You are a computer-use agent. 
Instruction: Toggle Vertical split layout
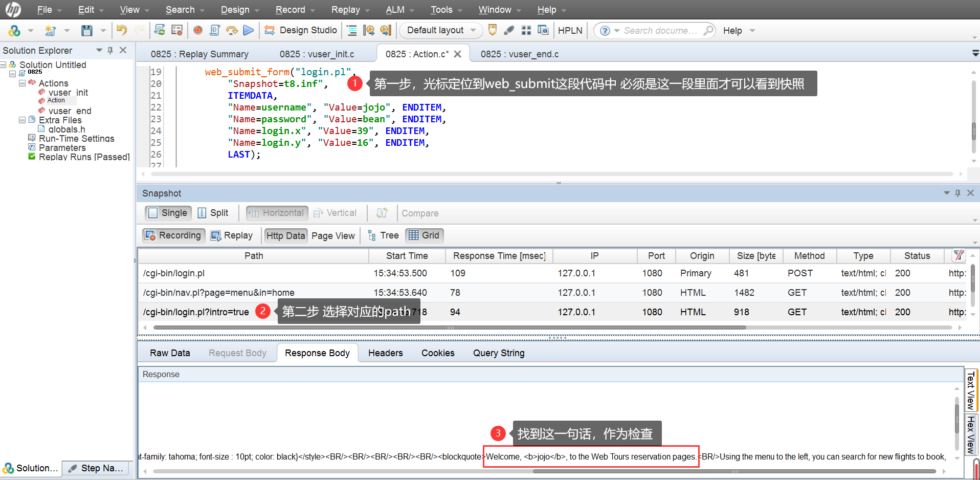coord(335,213)
